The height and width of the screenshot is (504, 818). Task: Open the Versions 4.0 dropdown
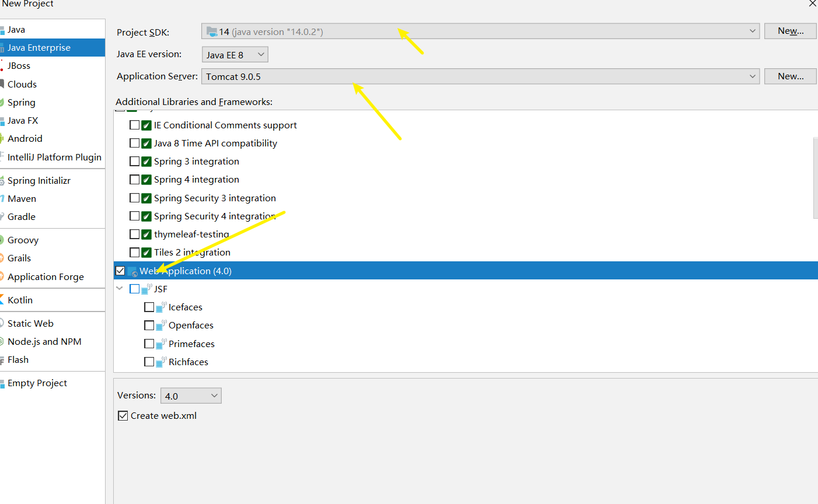[x=191, y=395]
